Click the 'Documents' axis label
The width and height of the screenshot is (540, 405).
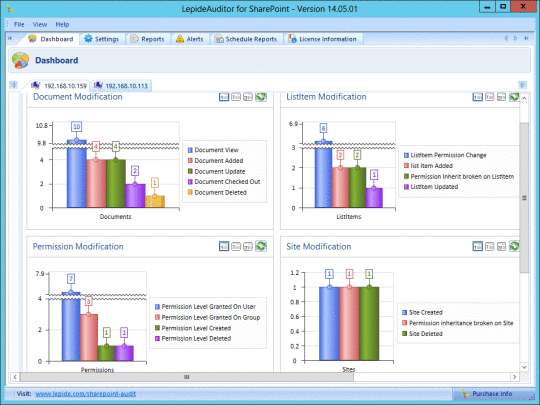click(115, 217)
